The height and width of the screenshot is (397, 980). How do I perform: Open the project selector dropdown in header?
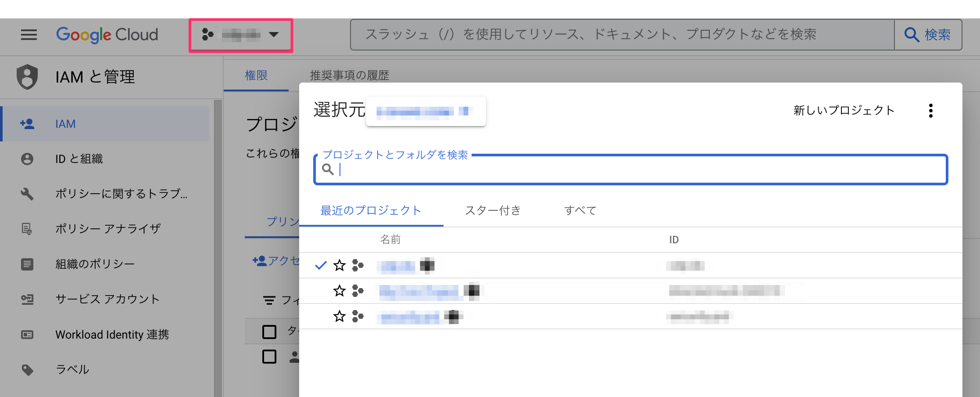pyautogui.click(x=241, y=35)
